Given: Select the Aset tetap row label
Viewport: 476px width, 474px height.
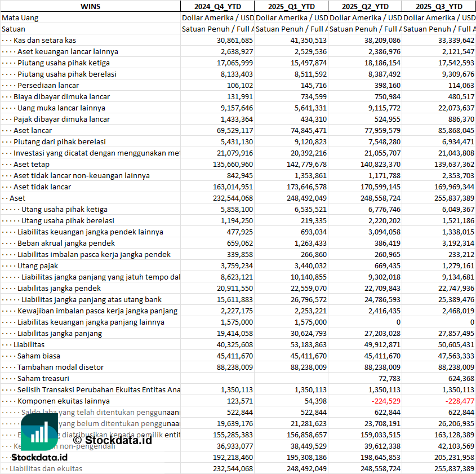Looking at the screenshot, I should click(33, 164).
